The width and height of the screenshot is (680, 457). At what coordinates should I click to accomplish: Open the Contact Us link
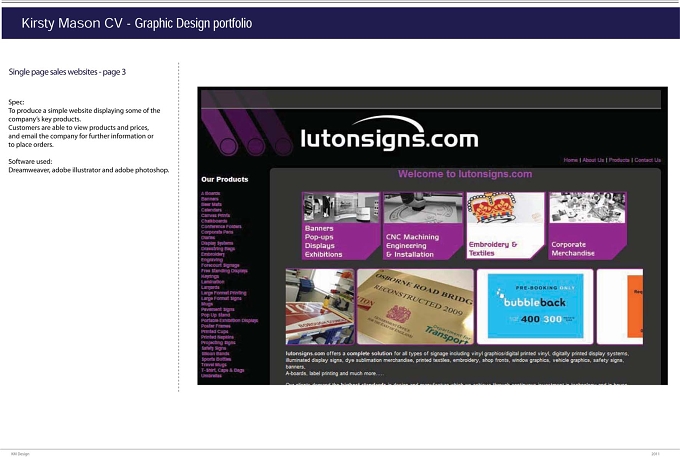(647, 160)
